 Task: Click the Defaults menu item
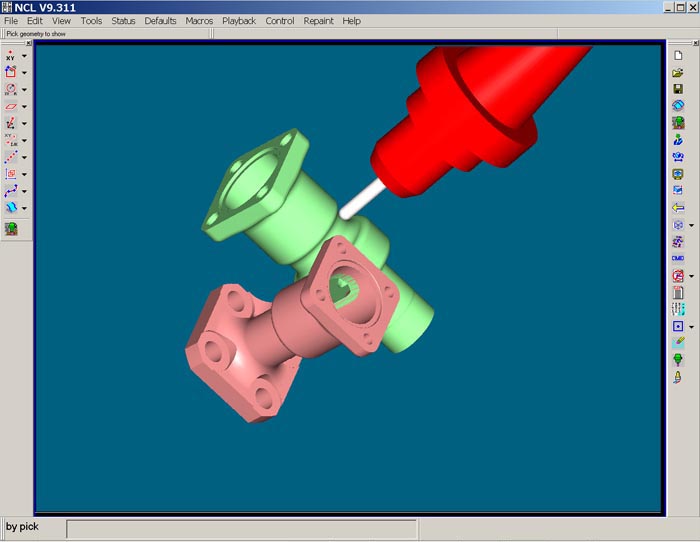[160, 21]
